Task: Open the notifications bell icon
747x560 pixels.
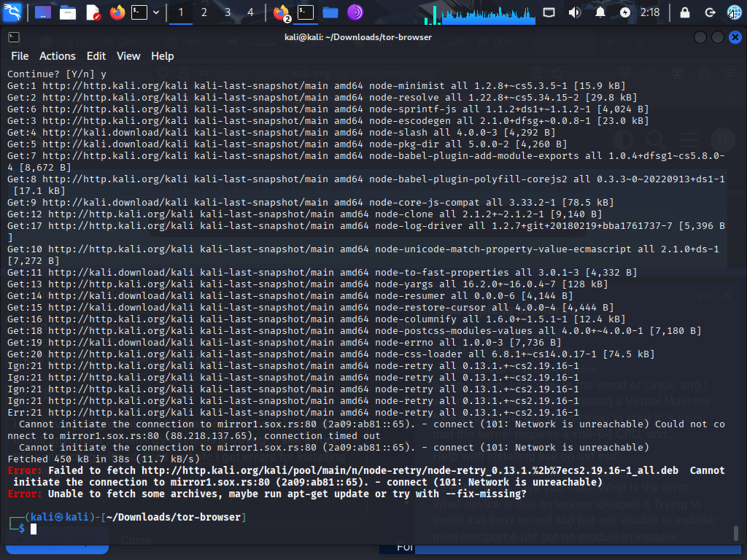Action: point(600,12)
